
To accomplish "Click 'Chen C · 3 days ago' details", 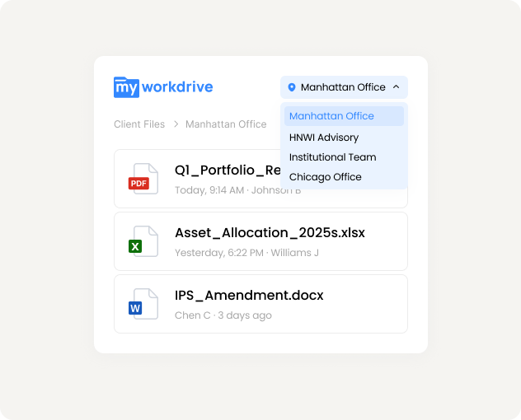I will (x=223, y=315).
